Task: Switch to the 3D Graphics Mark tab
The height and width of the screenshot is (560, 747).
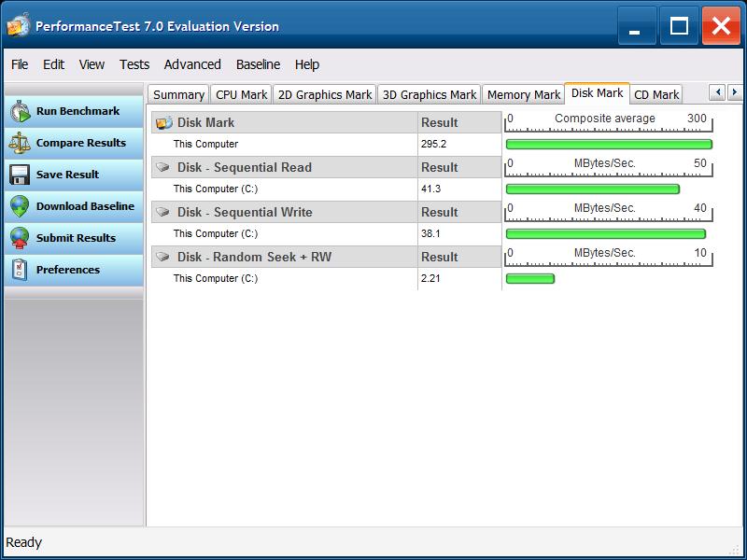Action: 430,95
